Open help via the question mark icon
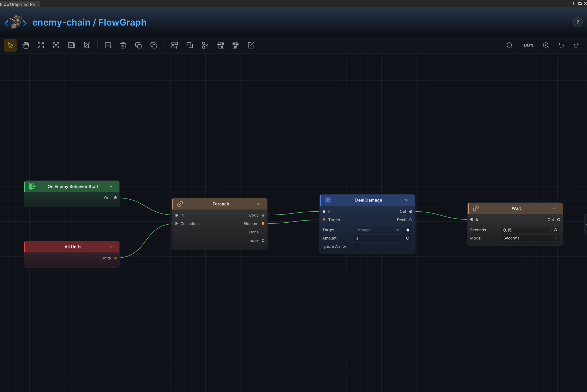Image resolution: width=587 pixels, height=392 pixels. pos(578,23)
